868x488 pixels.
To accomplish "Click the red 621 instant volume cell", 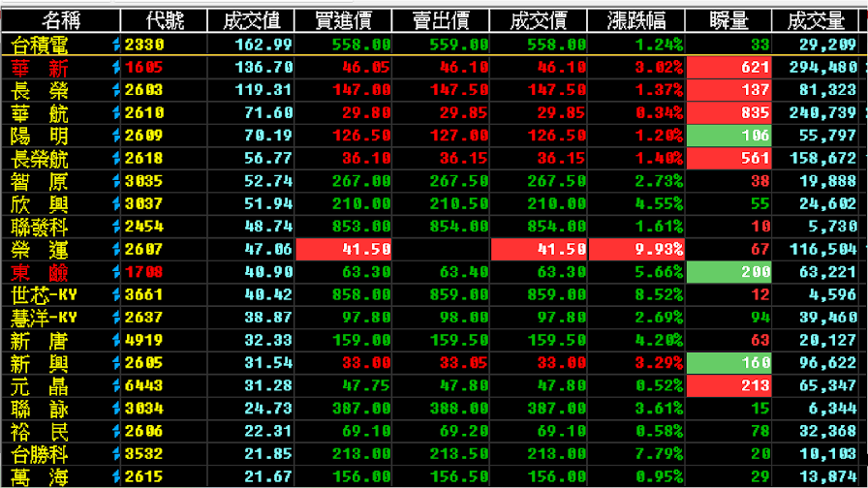I will pos(728,68).
